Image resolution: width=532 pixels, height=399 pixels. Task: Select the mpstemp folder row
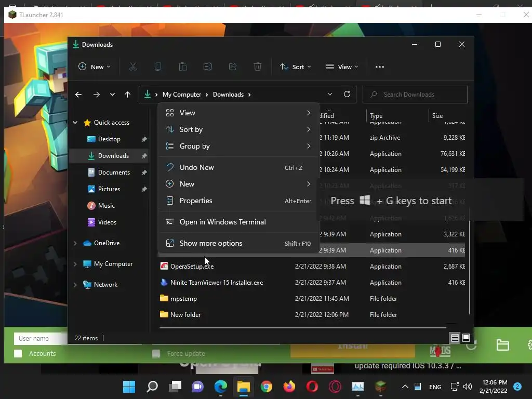click(312, 299)
